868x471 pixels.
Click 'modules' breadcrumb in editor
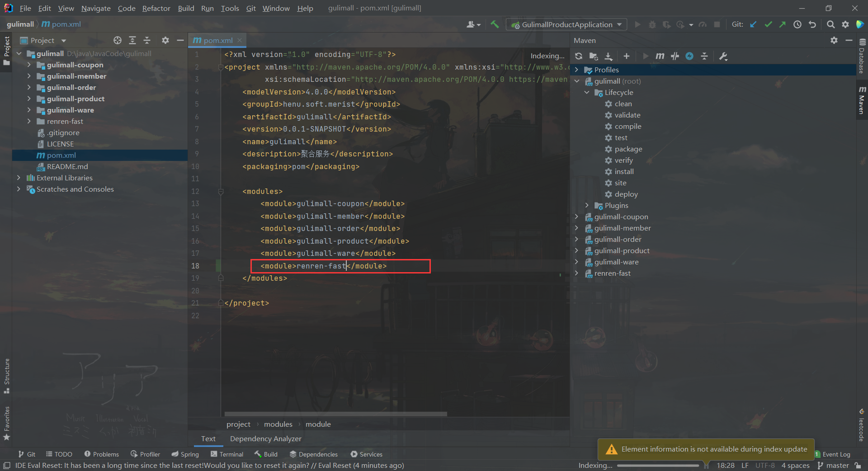[278, 424]
